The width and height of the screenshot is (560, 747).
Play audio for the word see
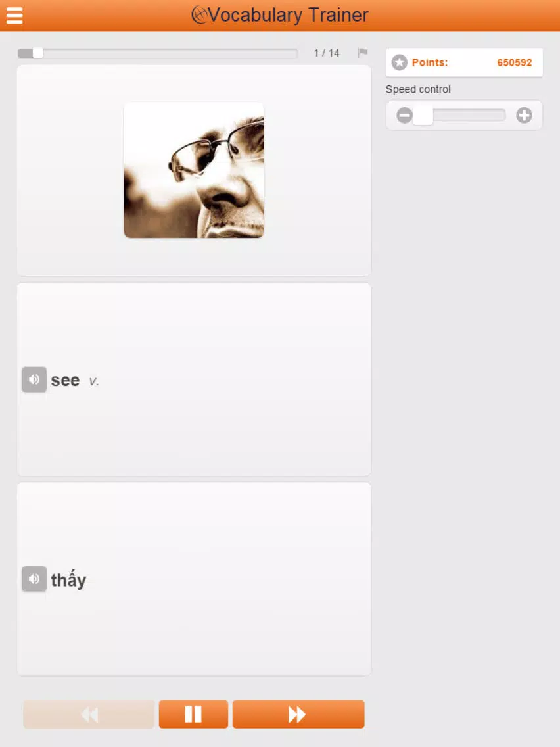[x=34, y=379]
